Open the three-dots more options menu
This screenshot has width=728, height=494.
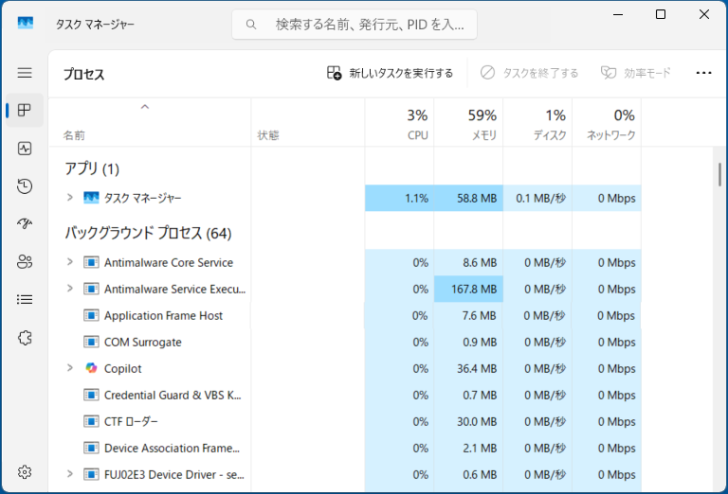click(704, 73)
